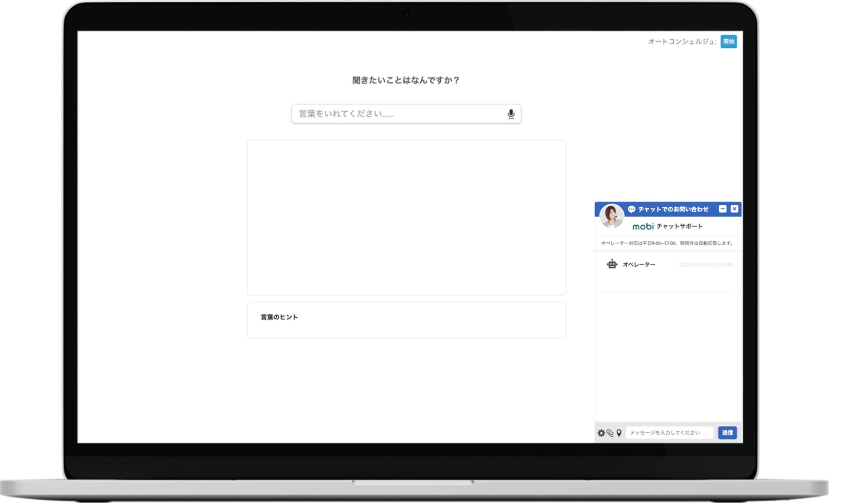Screen dimensions: 851x504
Task: Focus the 言葉をいれてください search field
Action: [397, 114]
